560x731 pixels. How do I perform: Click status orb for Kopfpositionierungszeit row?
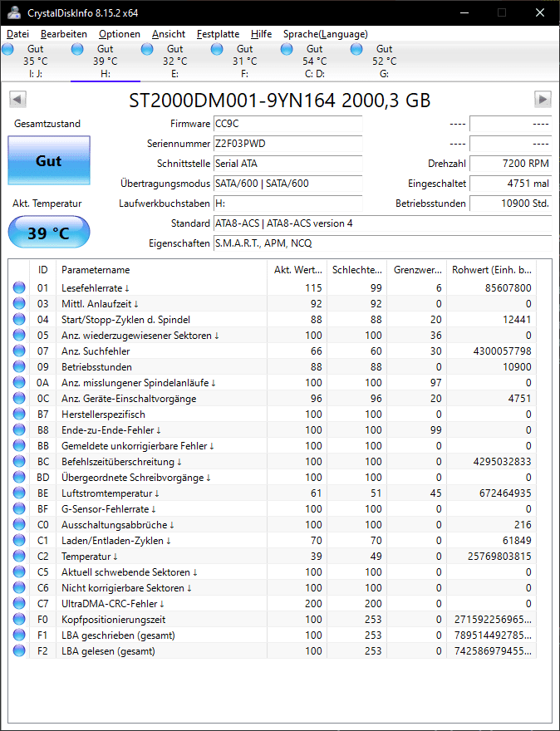coord(19,620)
